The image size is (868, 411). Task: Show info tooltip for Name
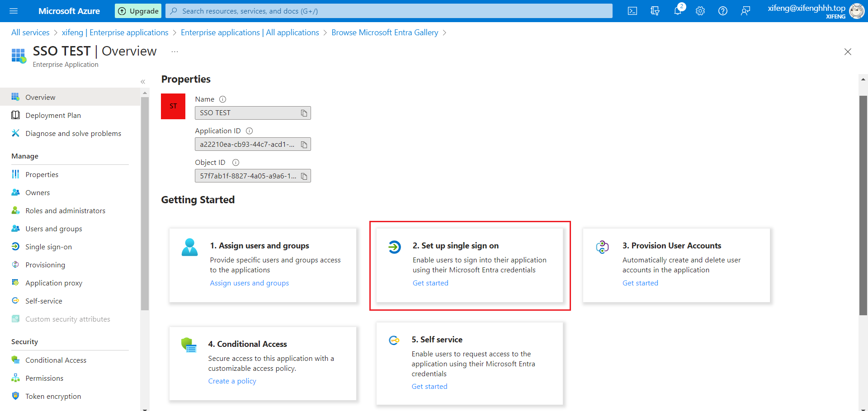(x=222, y=99)
